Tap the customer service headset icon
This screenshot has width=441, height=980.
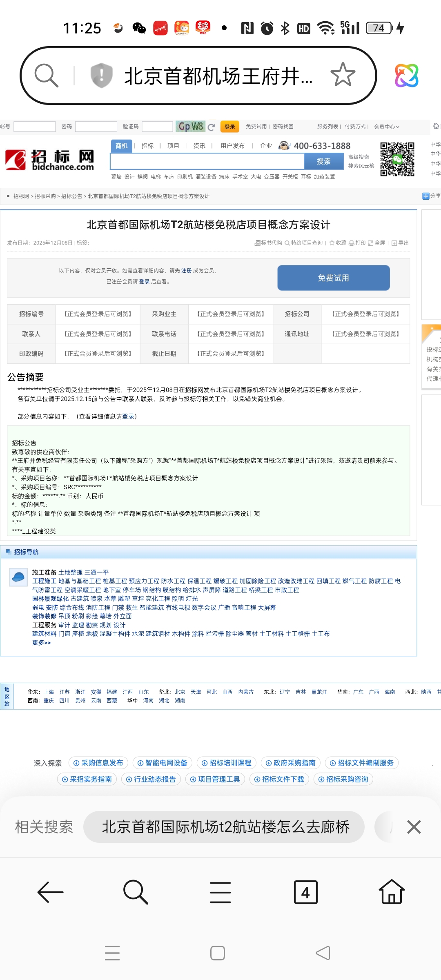click(x=284, y=146)
